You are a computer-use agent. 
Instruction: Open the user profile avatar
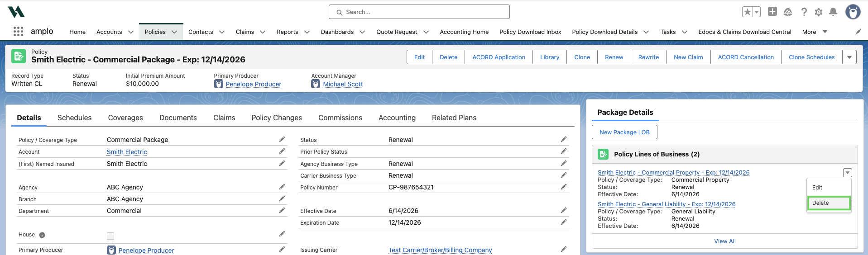click(853, 12)
